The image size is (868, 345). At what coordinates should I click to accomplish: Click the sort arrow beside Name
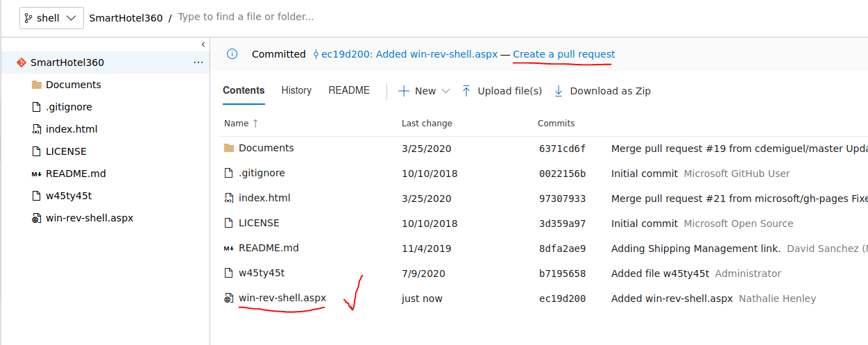pyautogui.click(x=255, y=124)
